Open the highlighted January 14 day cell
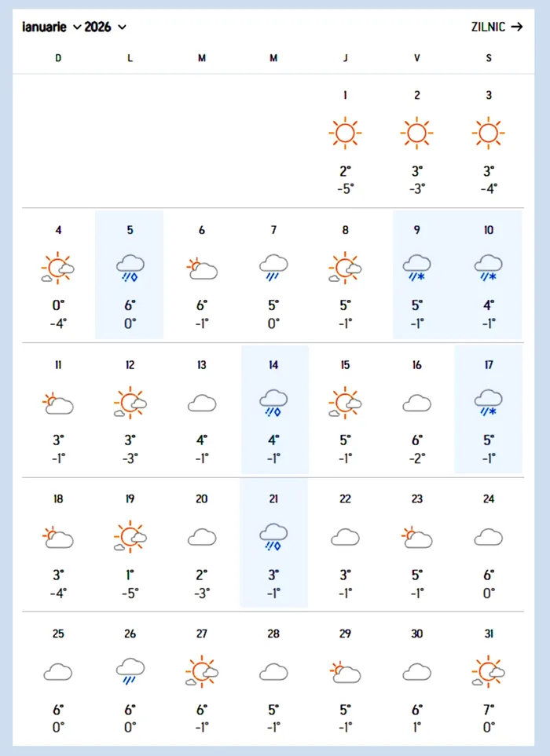 tap(273, 410)
